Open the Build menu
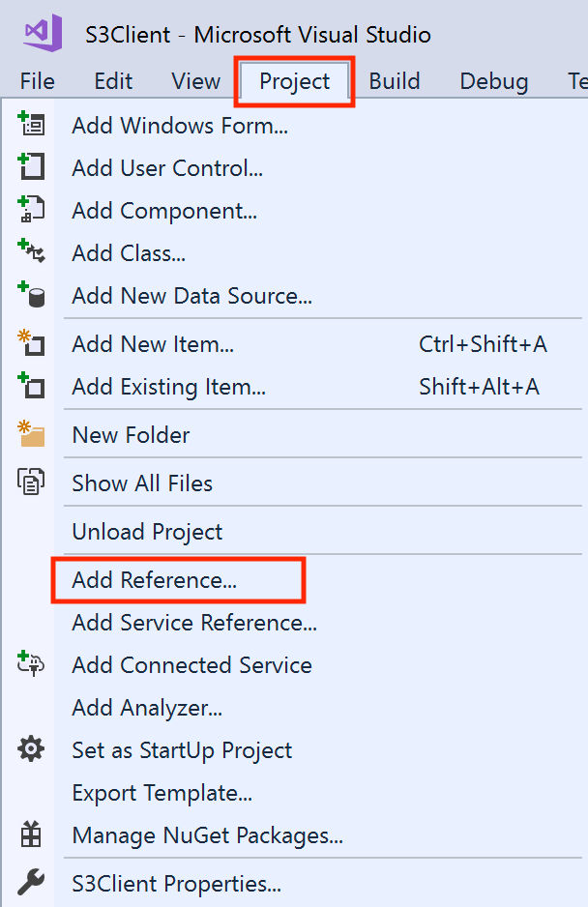The image size is (588, 907). coord(395,81)
